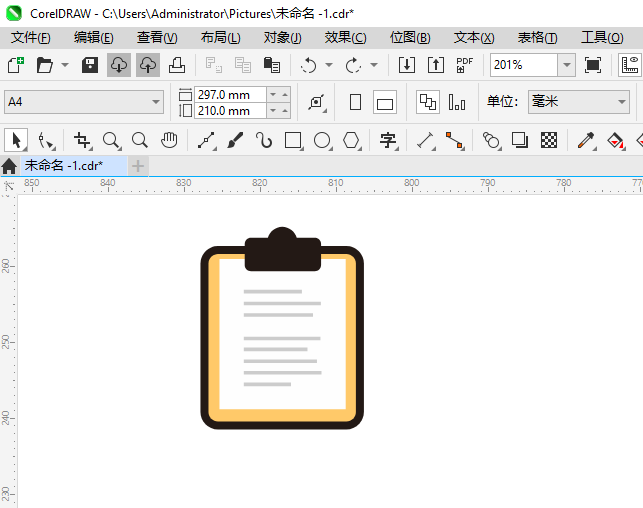Screen dimensions: 643x508
Task: Select the Freehand line tool
Action: coord(207,141)
